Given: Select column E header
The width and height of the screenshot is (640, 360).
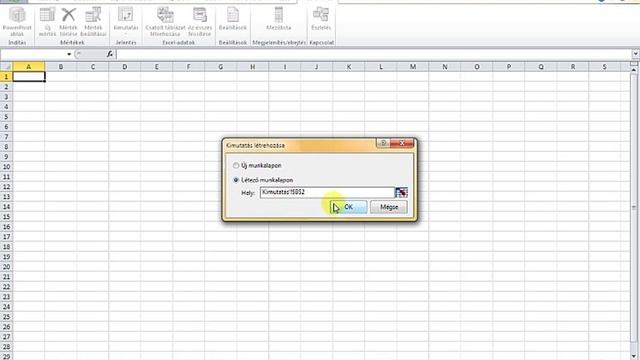Looking at the screenshot, I should [156, 67].
